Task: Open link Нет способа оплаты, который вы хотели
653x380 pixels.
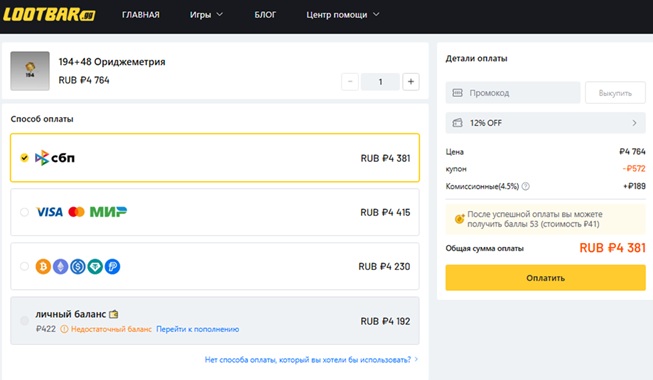Action: pos(311,360)
